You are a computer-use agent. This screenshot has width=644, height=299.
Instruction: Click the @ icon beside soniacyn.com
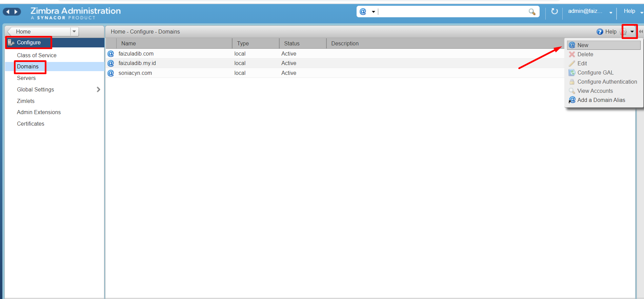click(x=111, y=73)
